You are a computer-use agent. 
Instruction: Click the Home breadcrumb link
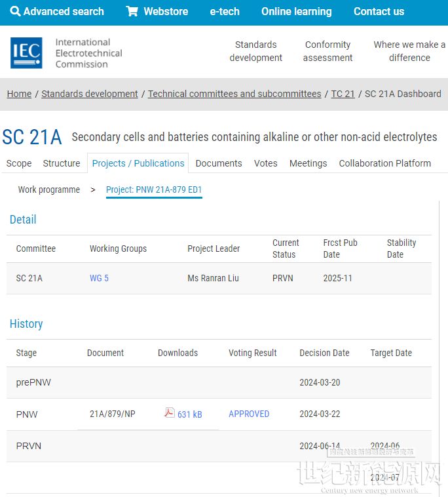tap(19, 94)
